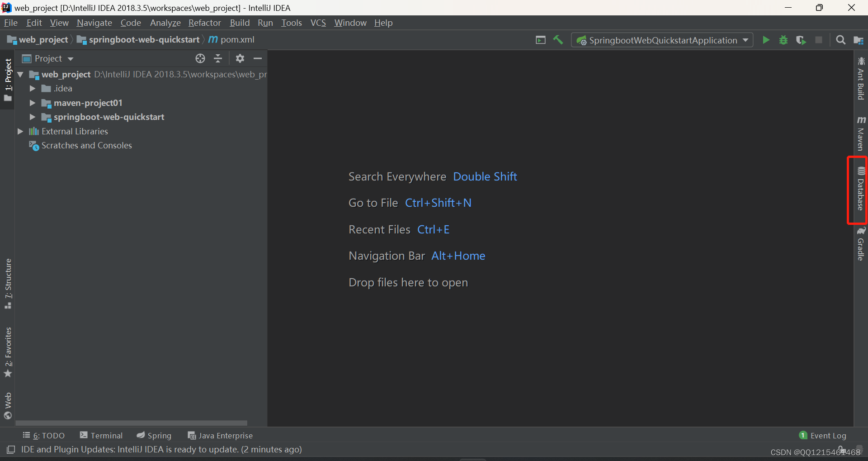Open the Tools menu

[x=292, y=23]
